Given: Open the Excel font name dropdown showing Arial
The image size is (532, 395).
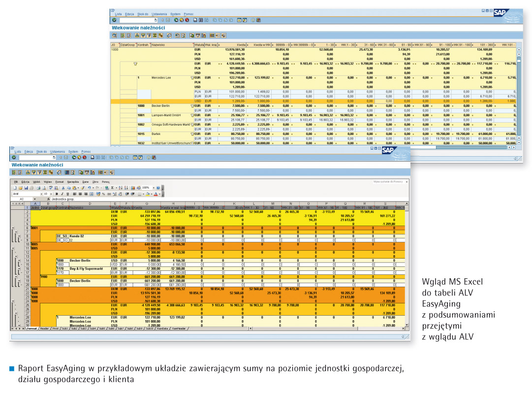Looking at the screenshot, I should [41, 194].
